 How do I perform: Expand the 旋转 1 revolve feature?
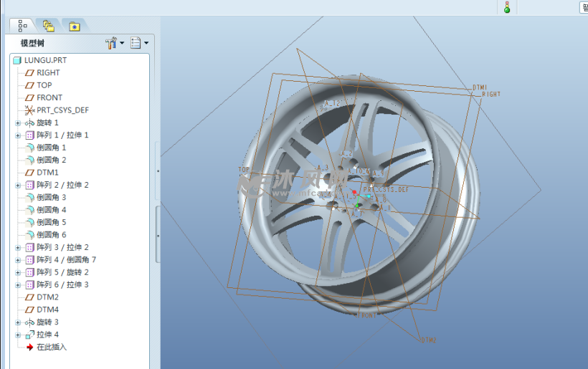(x=18, y=123)
